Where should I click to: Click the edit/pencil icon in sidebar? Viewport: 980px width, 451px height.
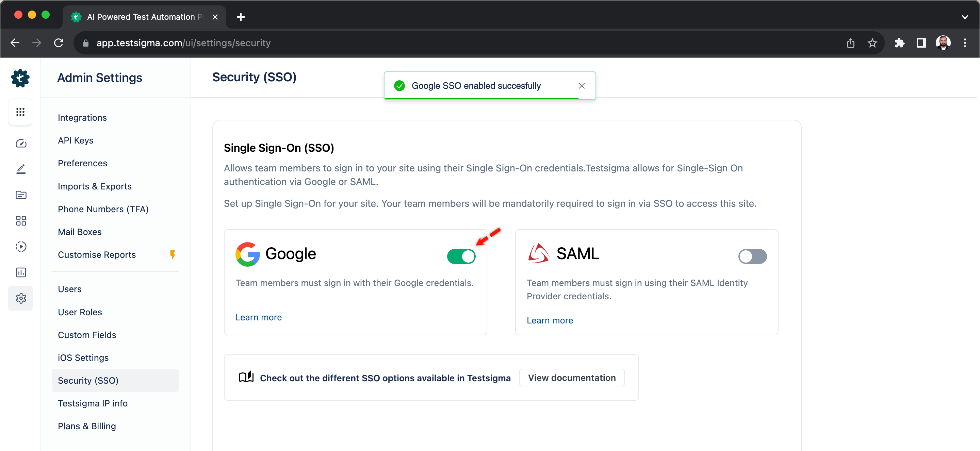click(x=20, y=169)
